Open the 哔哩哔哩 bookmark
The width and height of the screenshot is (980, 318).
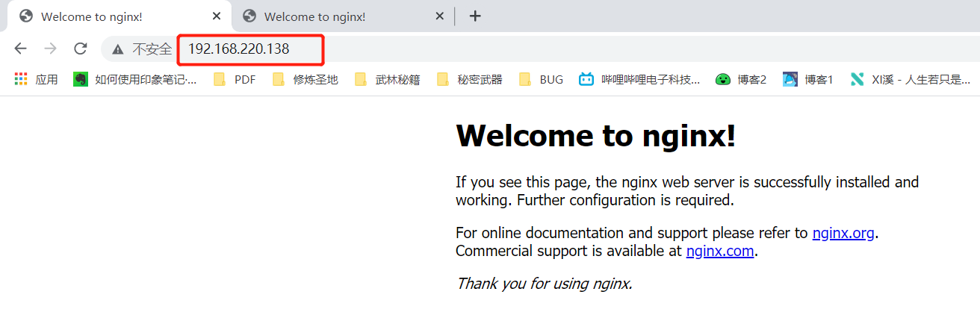(x=639, y=79)
